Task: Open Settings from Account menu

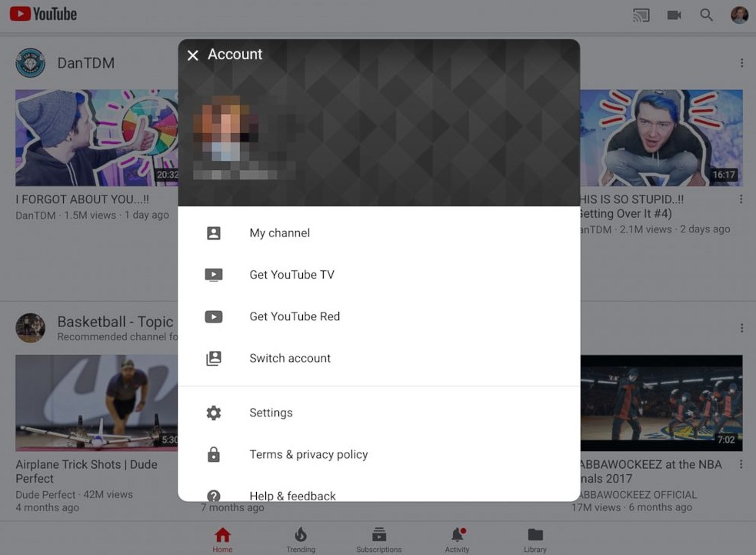Action: click(x=378, y=413)
